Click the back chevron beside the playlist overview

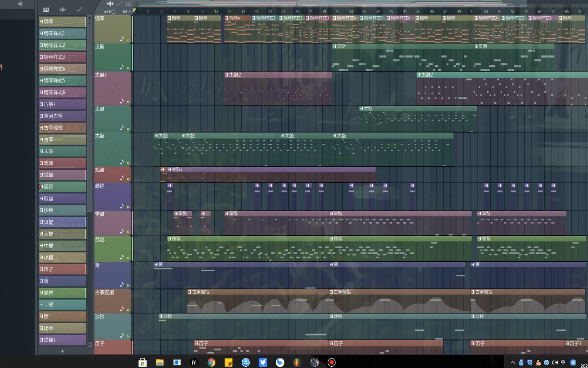(136, 4)
